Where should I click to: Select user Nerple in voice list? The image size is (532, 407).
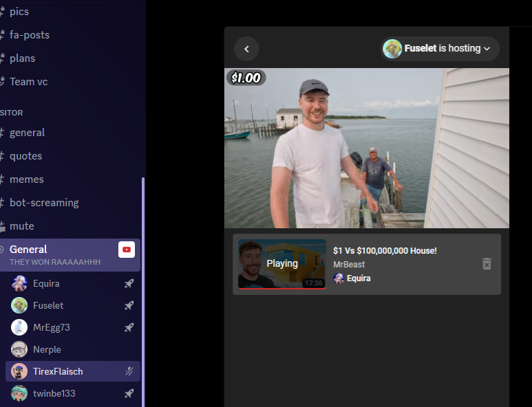73,349
